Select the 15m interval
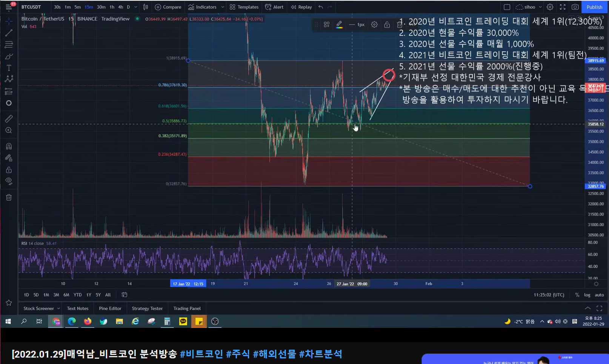Viewport: 609px width, 364px height. click(x=89, y=7)
